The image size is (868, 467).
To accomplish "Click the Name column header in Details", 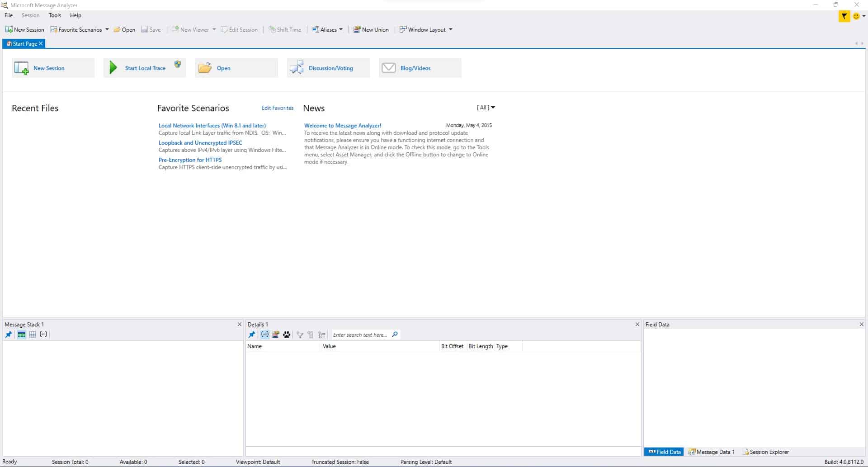I will (x=283, y=346).
